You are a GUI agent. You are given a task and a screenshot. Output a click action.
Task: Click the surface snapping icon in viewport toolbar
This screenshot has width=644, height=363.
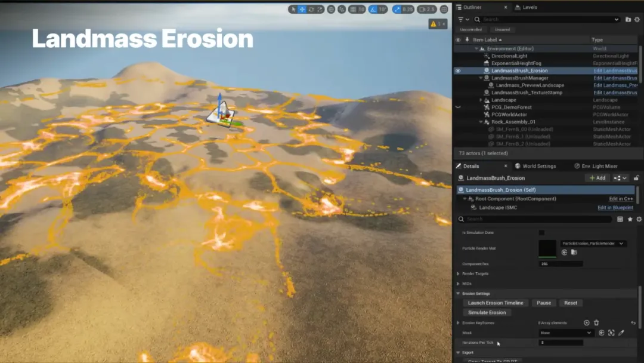click(342, 9)
